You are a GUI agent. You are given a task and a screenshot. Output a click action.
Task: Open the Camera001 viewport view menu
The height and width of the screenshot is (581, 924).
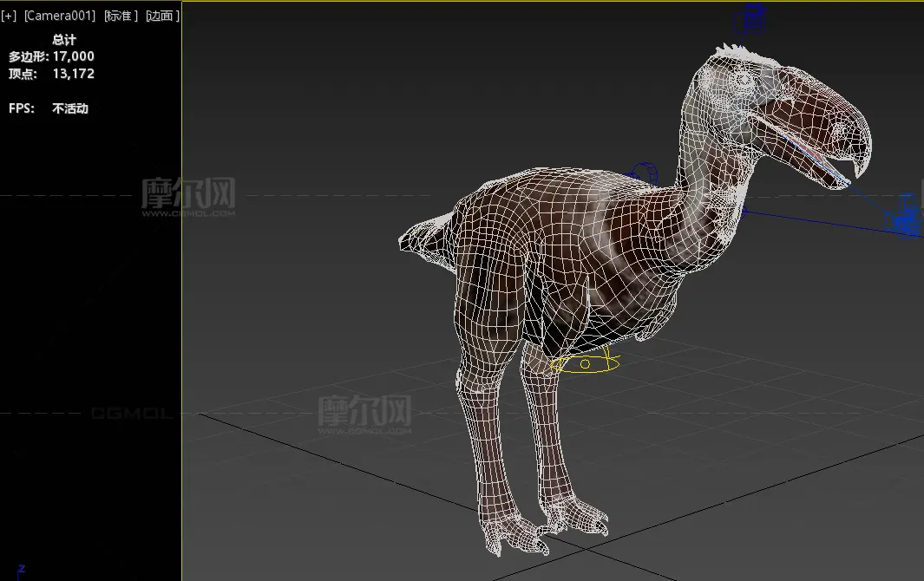pyautogui.click(x=59, y=16)
